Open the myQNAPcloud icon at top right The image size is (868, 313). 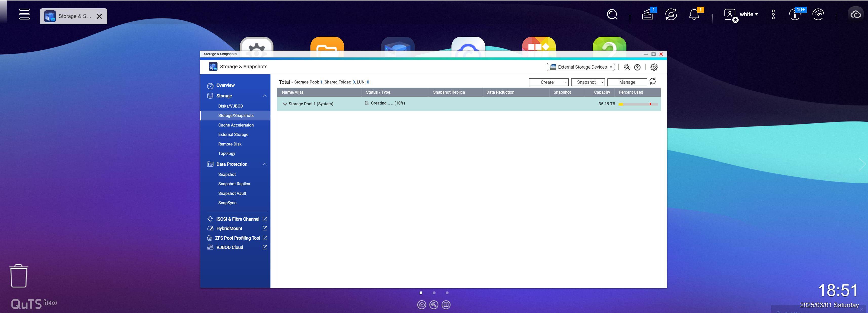point(856,14)
